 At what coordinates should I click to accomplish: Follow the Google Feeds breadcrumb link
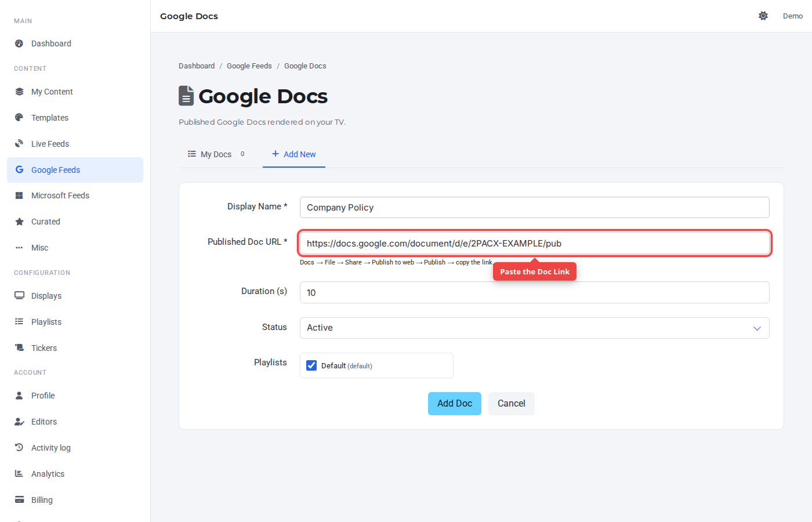click(249, 66)
